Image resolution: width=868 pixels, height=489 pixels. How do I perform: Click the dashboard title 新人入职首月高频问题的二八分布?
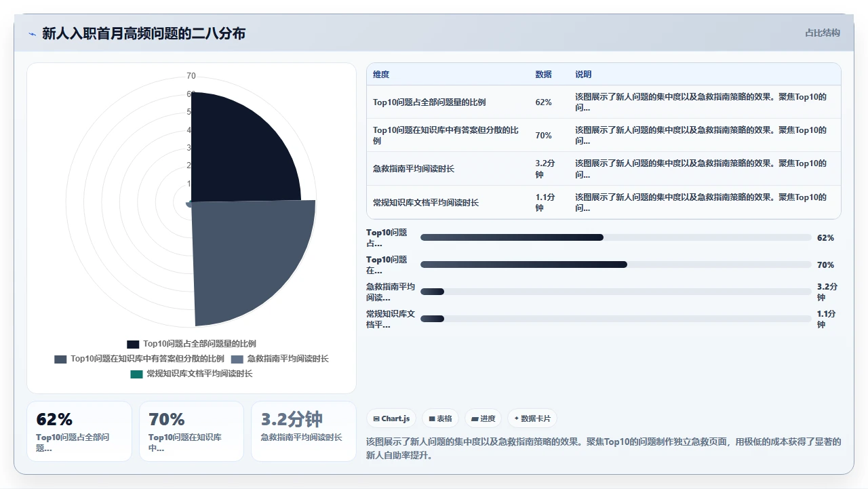coord(144,33)
